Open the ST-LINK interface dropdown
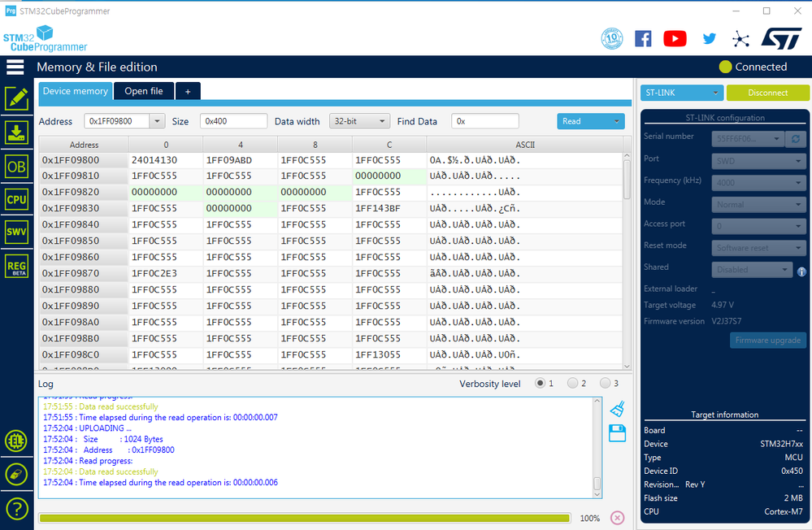The image size is (812, 530). 681,93
